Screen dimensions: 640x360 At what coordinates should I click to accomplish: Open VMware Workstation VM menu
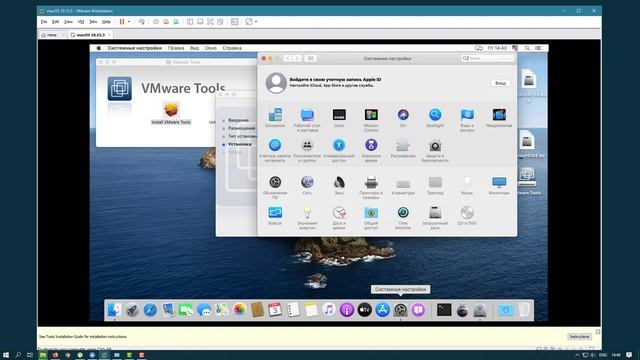(x=81, y=22)
